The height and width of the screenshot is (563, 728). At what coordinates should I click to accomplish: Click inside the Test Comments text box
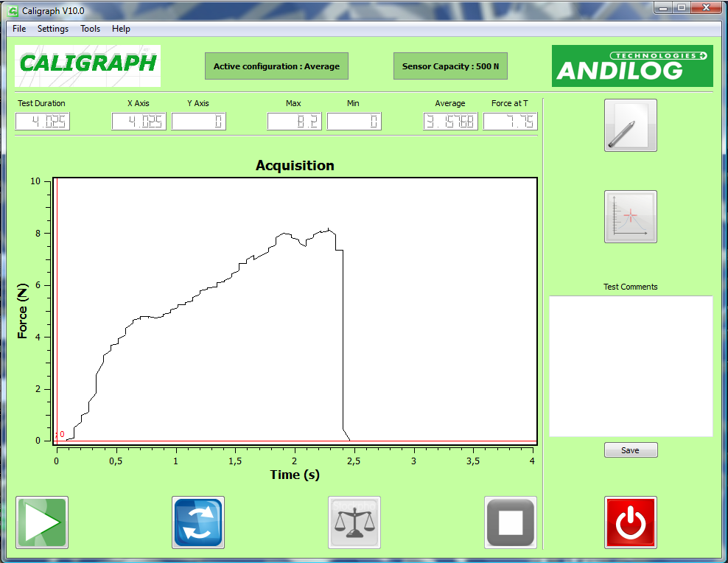click(631, 366)
